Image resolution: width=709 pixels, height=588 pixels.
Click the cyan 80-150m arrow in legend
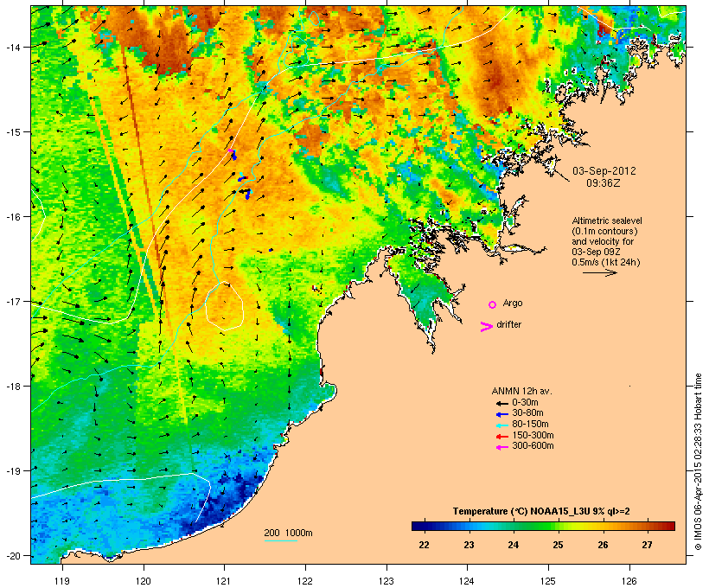pyautogui.click(x=501, y=425)
